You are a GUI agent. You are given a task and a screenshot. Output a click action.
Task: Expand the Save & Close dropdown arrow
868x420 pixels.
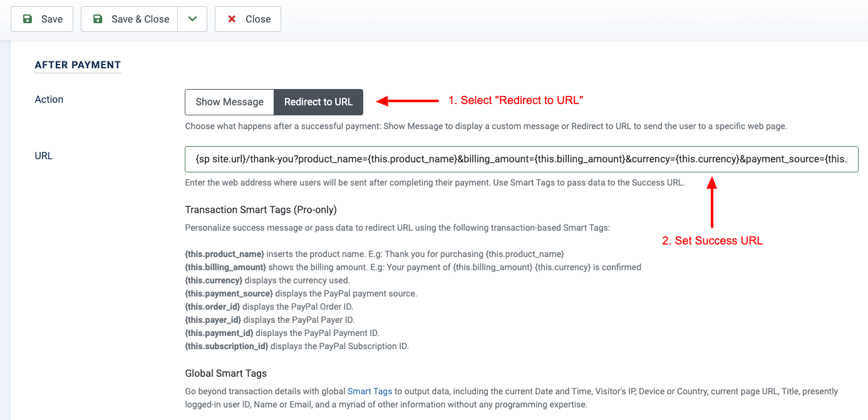click(192, 19)
